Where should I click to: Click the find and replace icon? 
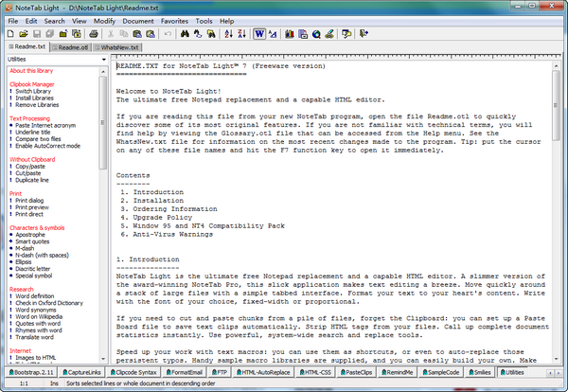pos(198,34)
